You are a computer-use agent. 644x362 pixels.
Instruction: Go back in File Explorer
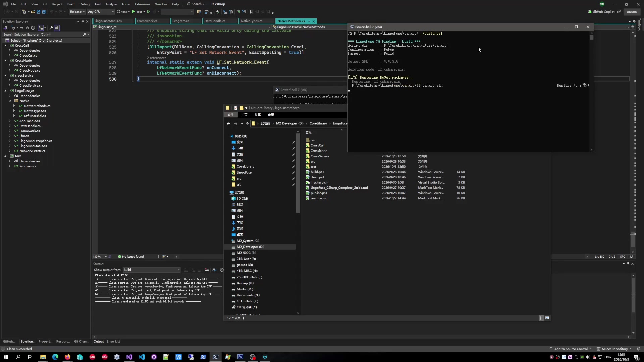pos(228,124)
